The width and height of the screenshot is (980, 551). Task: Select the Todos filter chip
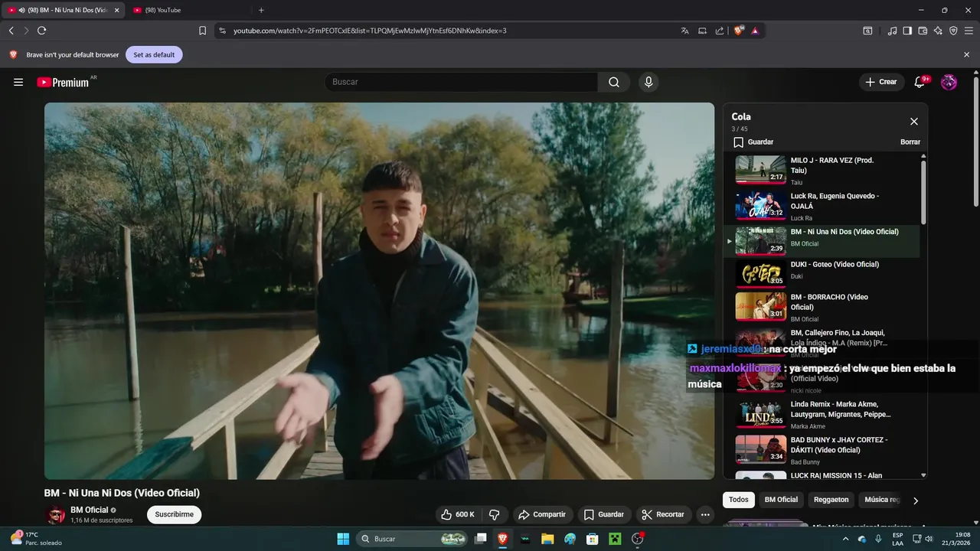(x=739, y=500)
